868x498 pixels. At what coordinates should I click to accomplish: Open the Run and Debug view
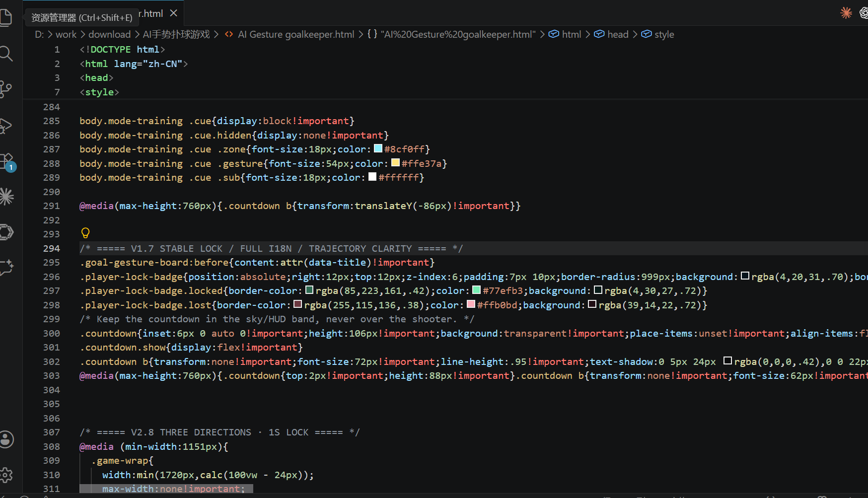(x=5, y=126)
